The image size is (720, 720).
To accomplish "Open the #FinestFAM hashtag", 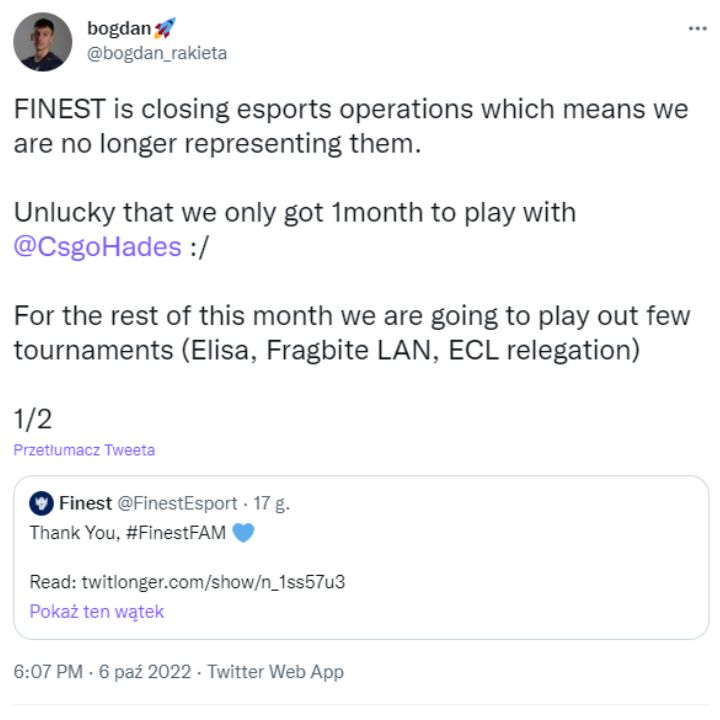I will [176, 533].
